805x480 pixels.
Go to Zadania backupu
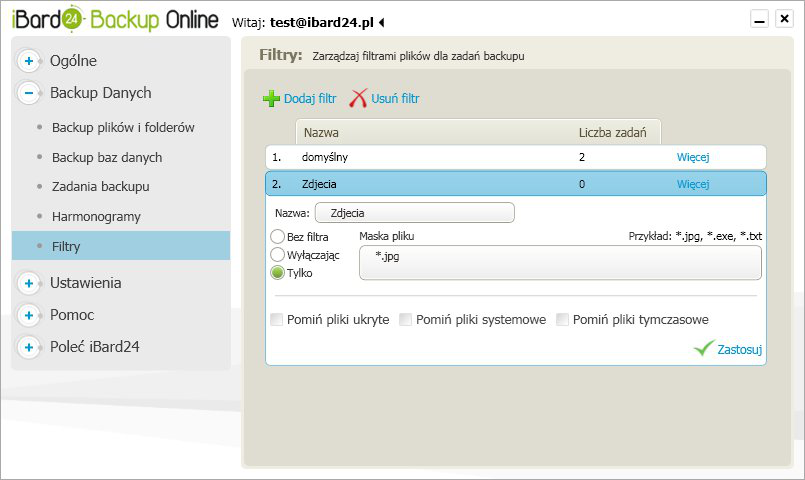[101, 186]
